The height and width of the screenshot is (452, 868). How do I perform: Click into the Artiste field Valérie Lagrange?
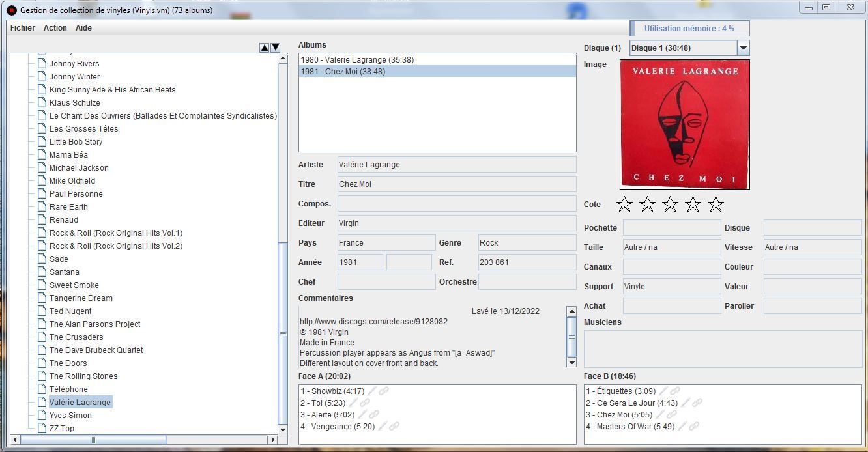click(x=457, y=165)
